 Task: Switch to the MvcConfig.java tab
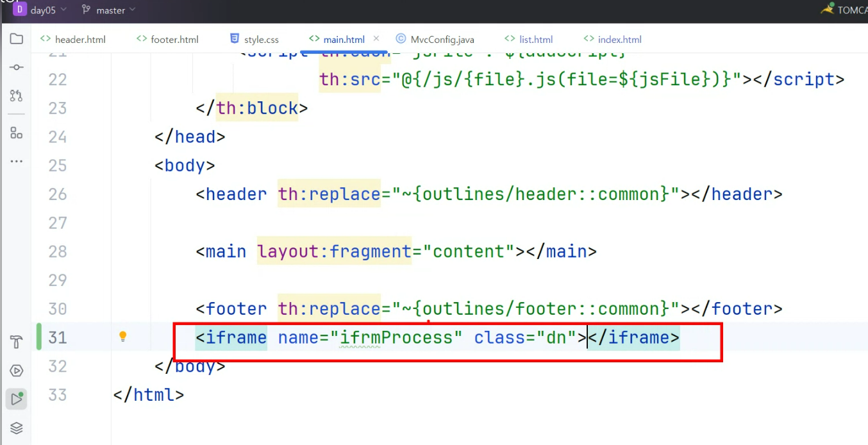[435, 39]
